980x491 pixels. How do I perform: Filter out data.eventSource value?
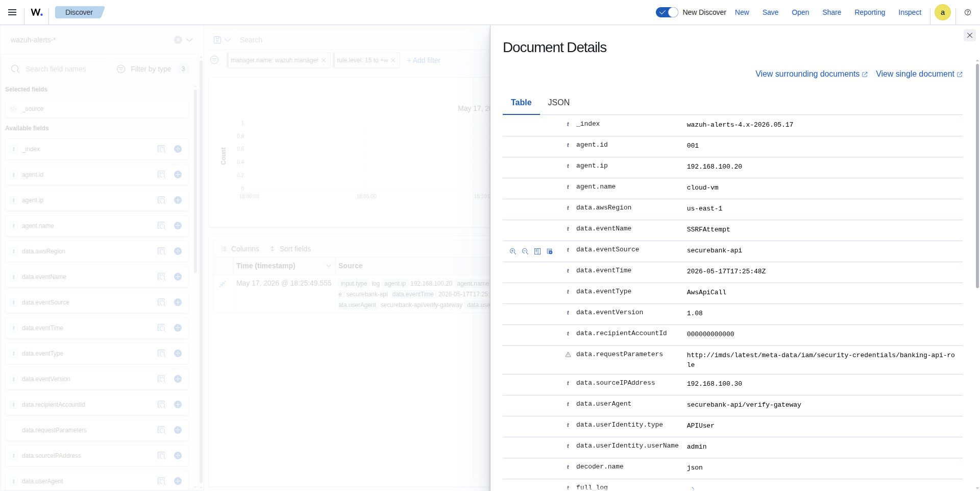pyautogui.click(x=525, y=251)
